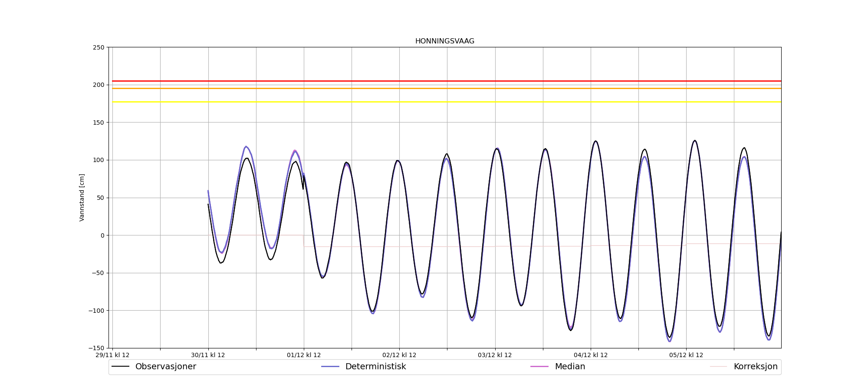This screenshot has width=868, height=391.
Task: Select the Observasjoner legend label
Action: tap(165, 367)
